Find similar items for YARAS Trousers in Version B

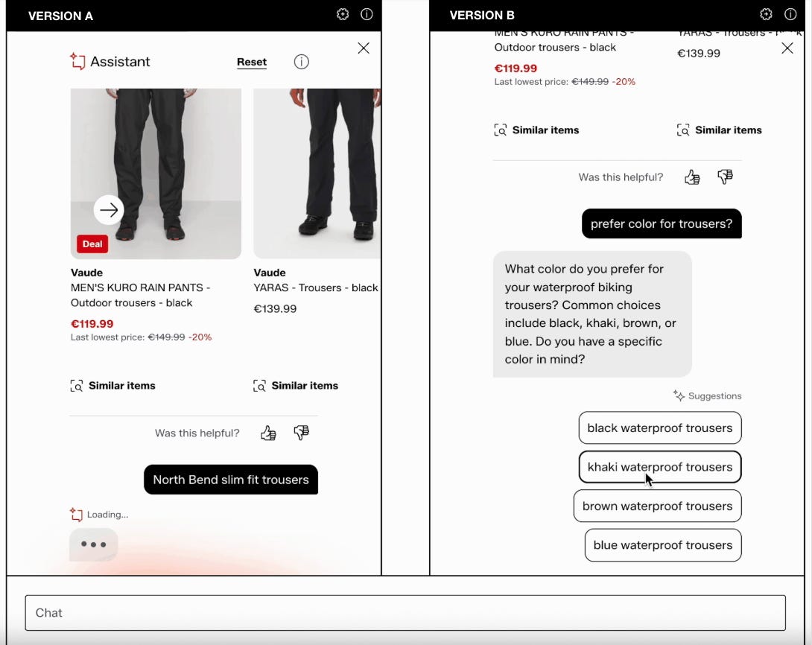pos(720,130)
